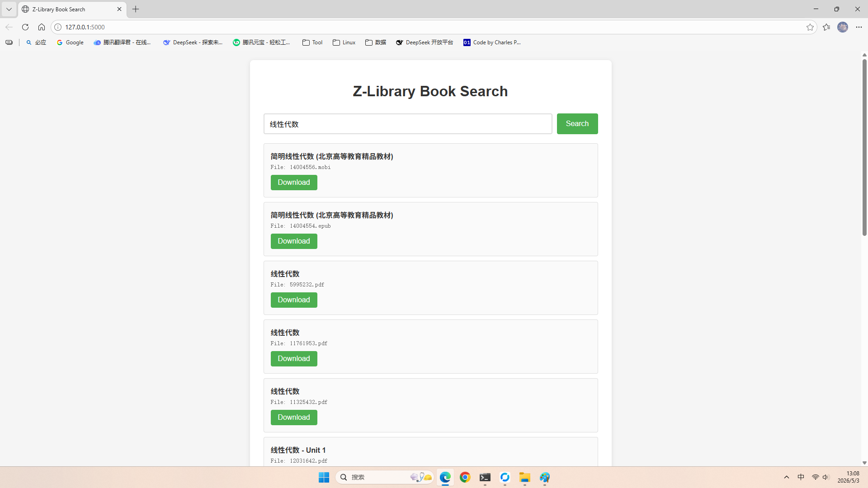This screenshot has height=488, width=868.
Task: Click the scrollbar down arrow
Action: pyautogui.click(x=864, y=463)
